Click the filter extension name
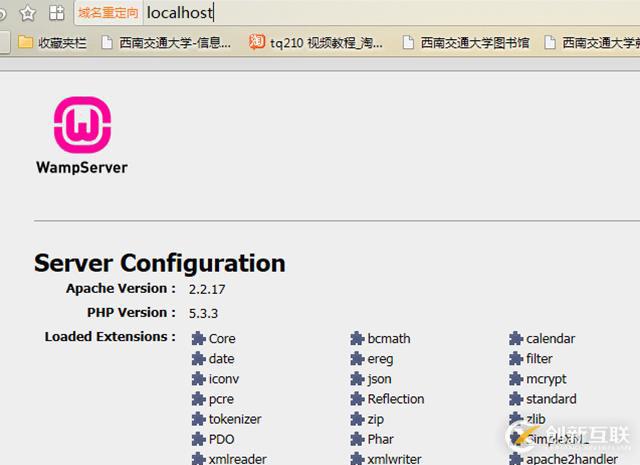Viewport: 640px width, 465px height. tap(539, 358)
